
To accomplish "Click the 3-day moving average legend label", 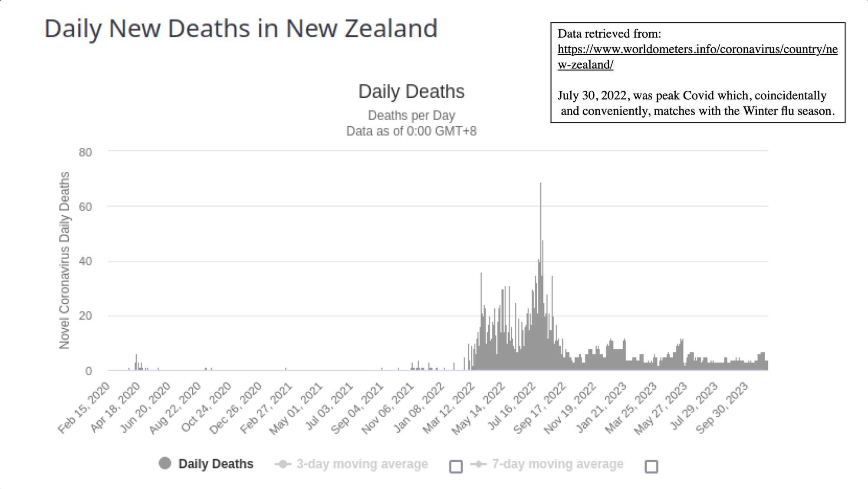I will [x=362, y=464].
